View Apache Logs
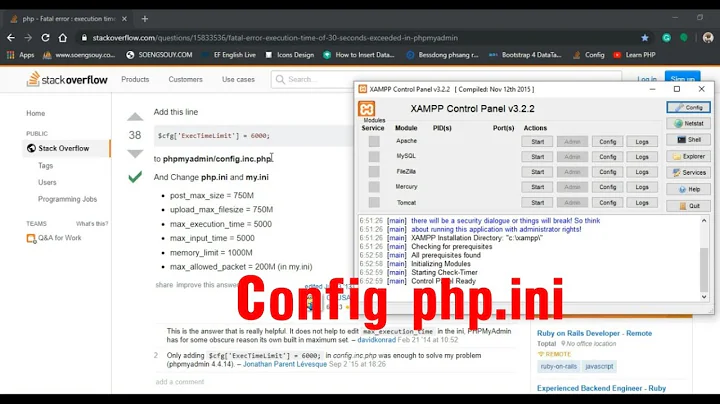720x404 pixels. 642,142
